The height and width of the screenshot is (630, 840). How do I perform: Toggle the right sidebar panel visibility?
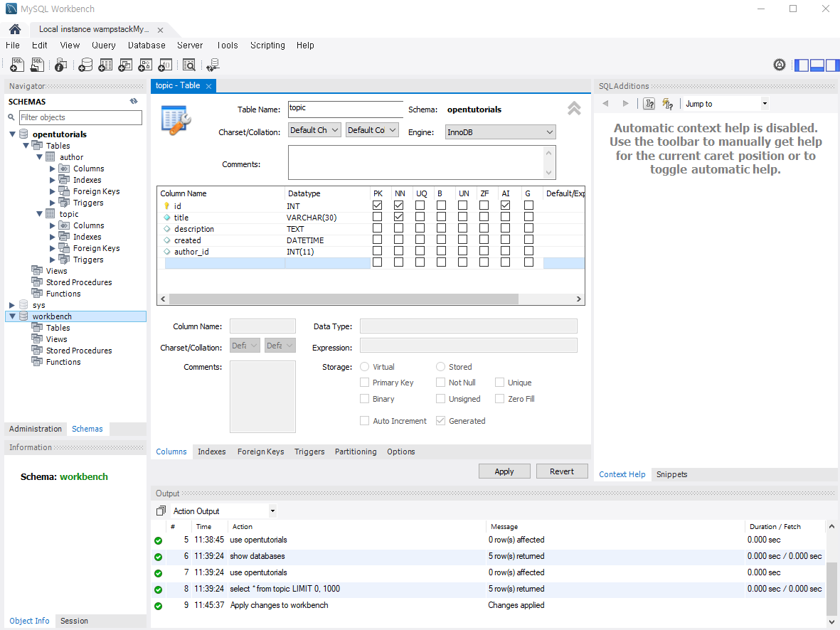[x=832, y=65]
